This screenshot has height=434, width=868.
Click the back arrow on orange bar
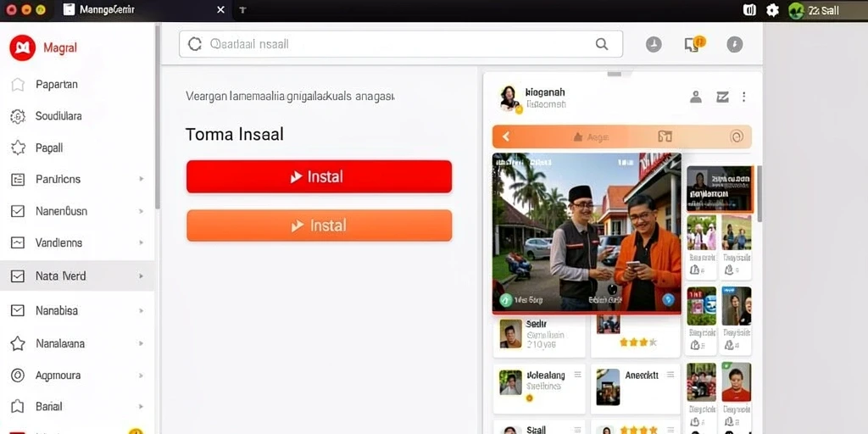pyautogui.click(x=505, y=136)
